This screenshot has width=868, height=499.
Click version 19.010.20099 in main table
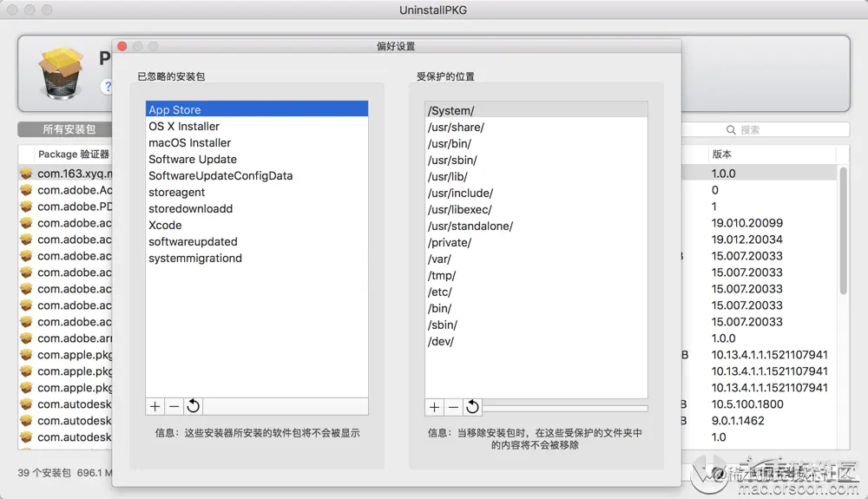pos(746,223)
